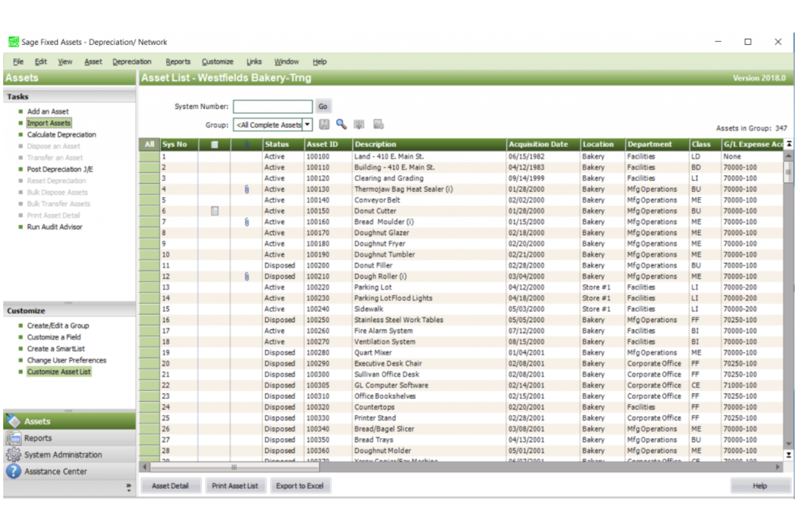Open the Depreciation menu
The width and height of the screenshot is (798, 532).
[x=132, y=61]
